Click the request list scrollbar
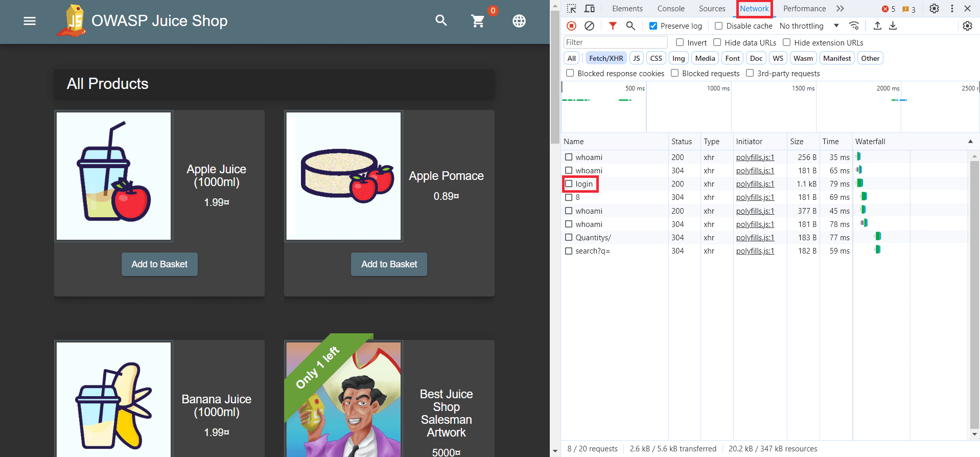980x457 pixels. coord(974,294)
